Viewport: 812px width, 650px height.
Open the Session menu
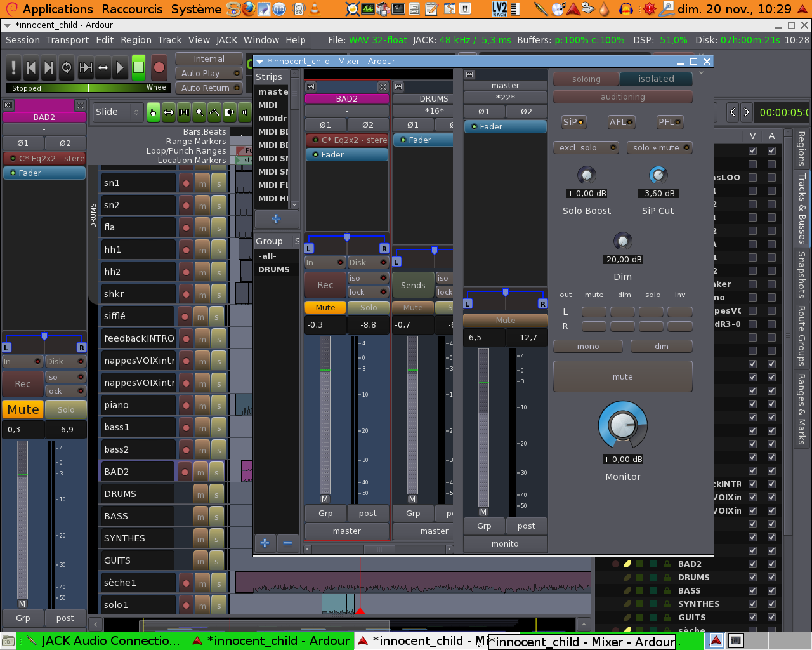coord(23,40)
